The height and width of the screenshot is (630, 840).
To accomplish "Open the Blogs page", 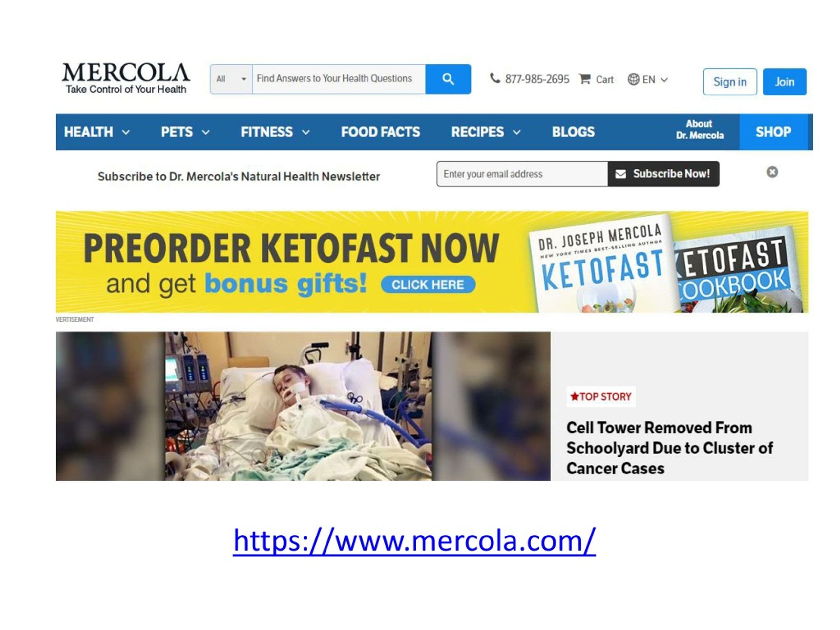I will click(574, 132).
